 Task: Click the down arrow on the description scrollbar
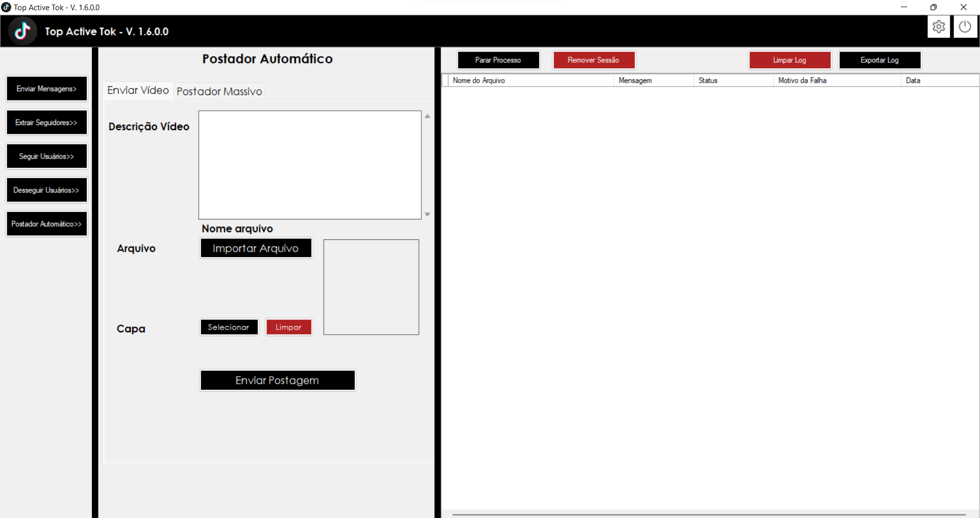[428, 214]
